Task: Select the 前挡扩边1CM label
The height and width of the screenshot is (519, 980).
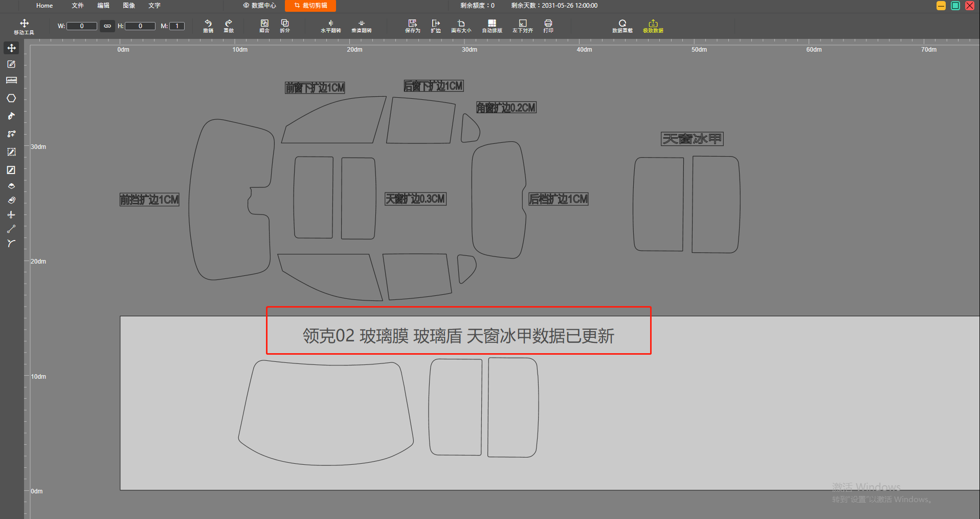Action: point(149,200)
